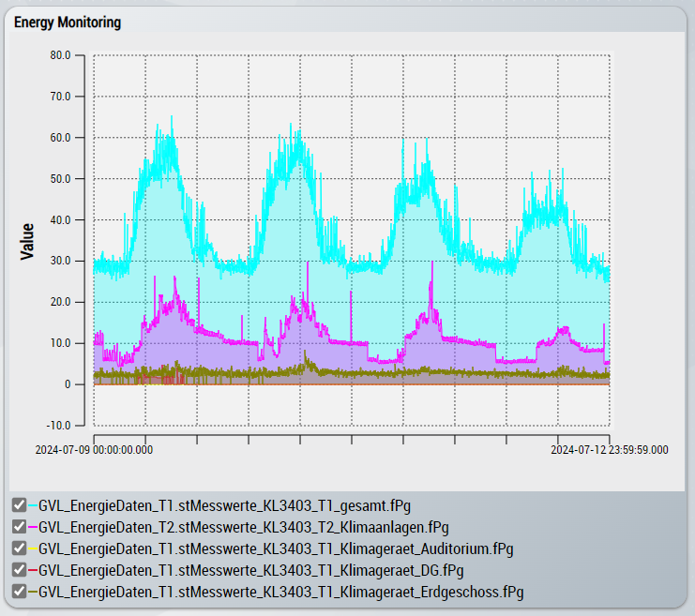Uncheck the KL3403_T1_gesamt series checkbox
The height and width of the screenshot is (616, 695).
19,505
